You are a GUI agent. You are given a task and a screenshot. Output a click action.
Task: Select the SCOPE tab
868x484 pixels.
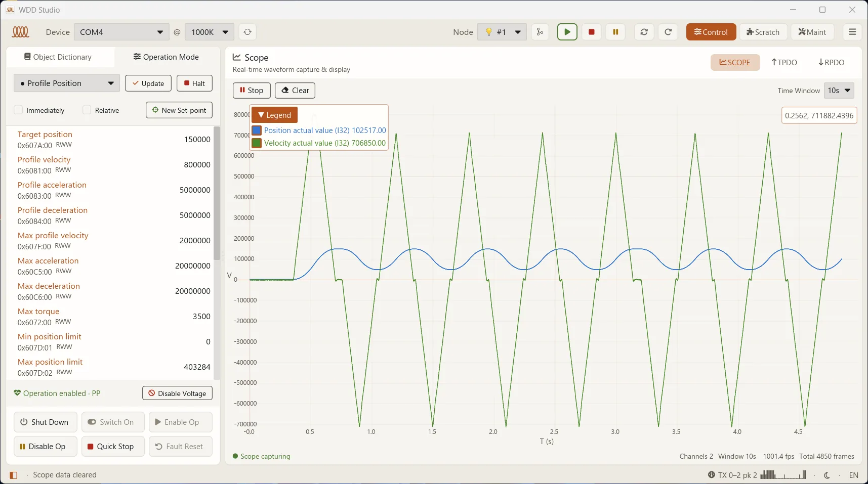(x=735, y=62)
